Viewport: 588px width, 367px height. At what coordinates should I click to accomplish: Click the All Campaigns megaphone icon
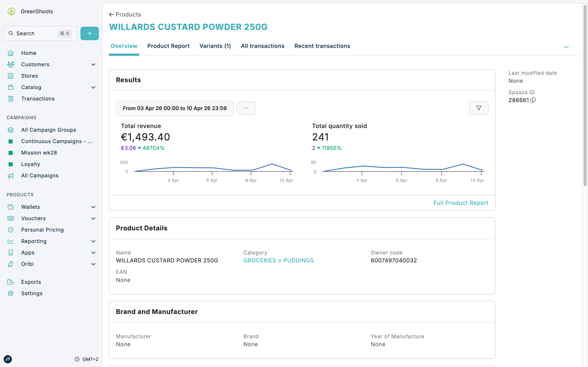[x=11, y=176]
